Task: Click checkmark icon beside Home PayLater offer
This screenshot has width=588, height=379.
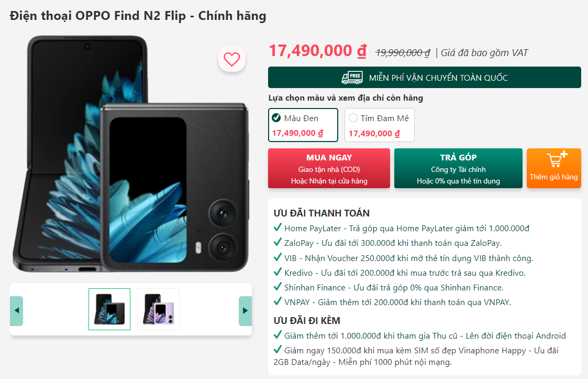Action: 278,228
